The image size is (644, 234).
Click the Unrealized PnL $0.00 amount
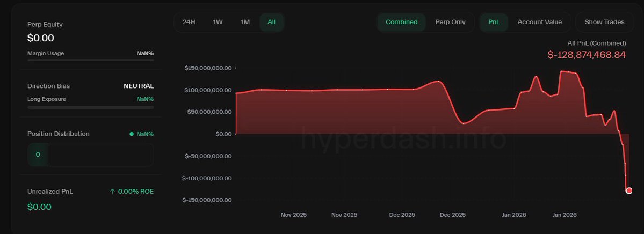pos(39,207)
